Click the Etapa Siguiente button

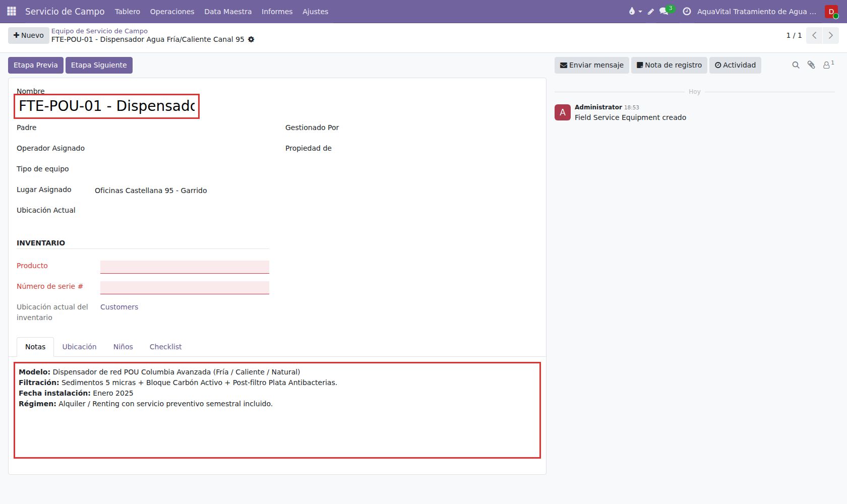99,65
